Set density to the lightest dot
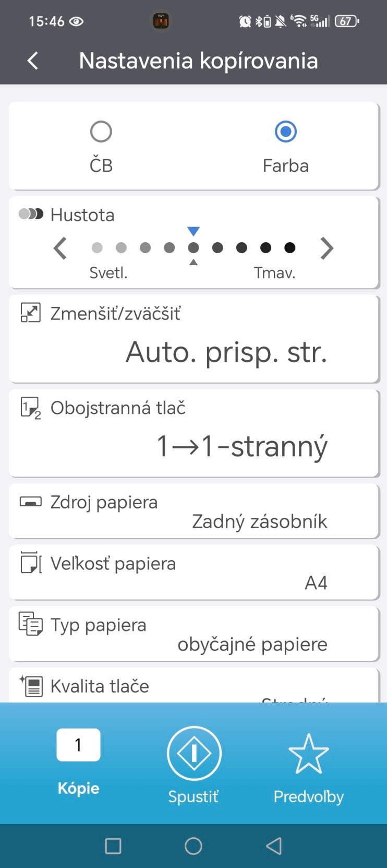Image resolution: width=387 pixels, height=868 pixels. click(x=97, y=248)
